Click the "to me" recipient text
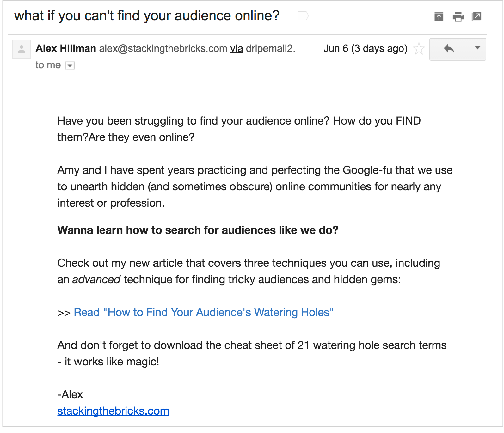The height and width of the screenshot is (433, 504). (48, 65)
